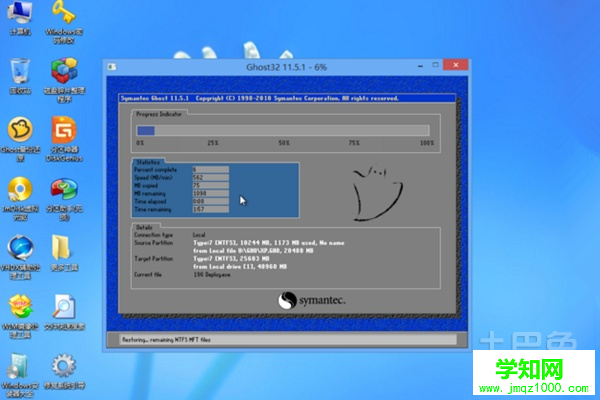Click the 100% progress scale label
The width and height of the screenshot is (600, 400).
coord(427,143)
